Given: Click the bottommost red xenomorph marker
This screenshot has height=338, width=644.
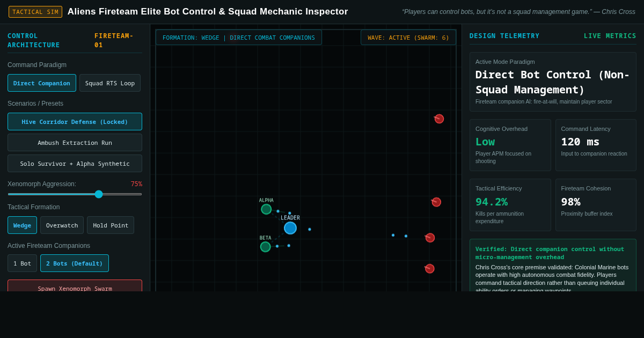Looking at the screenshot, I should coord(429,268).
